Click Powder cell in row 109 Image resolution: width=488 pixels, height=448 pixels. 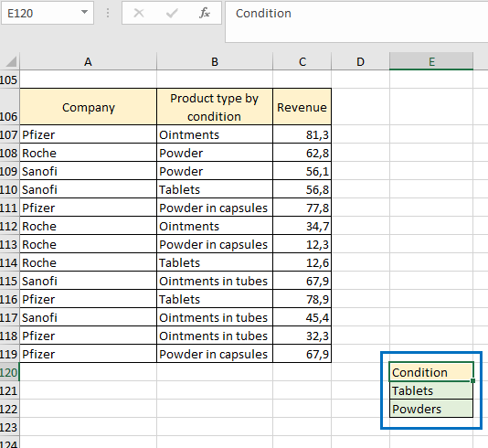215,171
